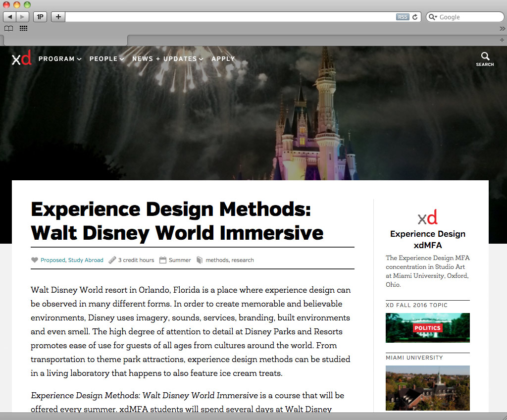Focus the browser address bar
The width and height of the screenshot is (507, 420).
coord(230,17)
